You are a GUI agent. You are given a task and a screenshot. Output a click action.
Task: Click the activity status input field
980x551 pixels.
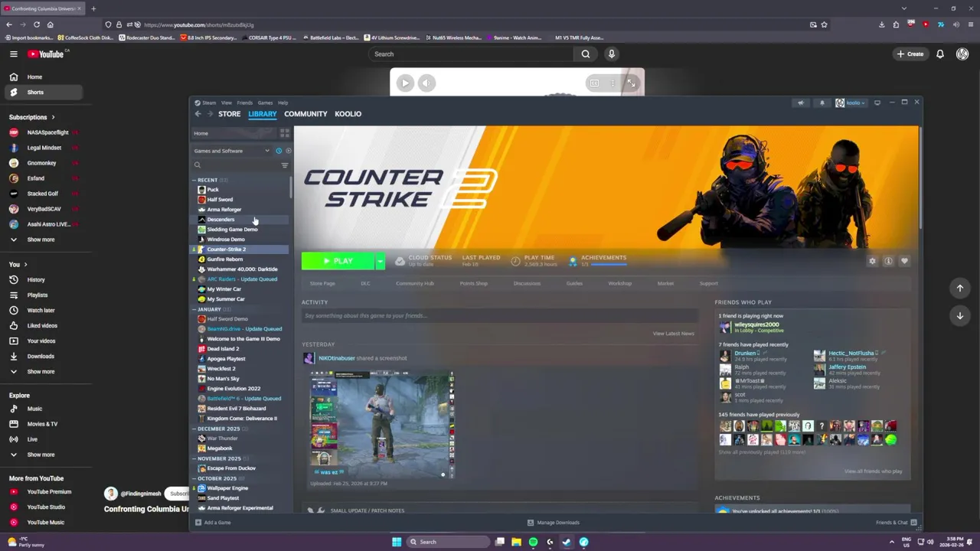(x=500, y=315)
